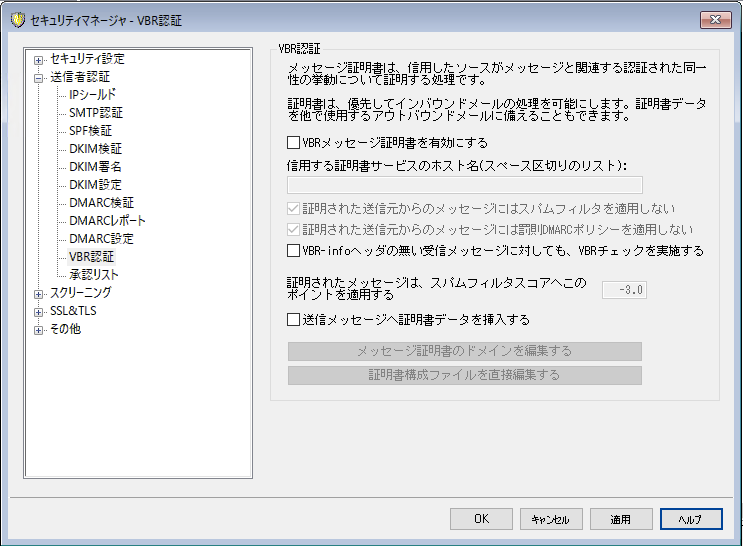Select SSL&TLS in the tree
Image resolution: width=743 pixels, height=546 pixels.
(x=73, y=311)
